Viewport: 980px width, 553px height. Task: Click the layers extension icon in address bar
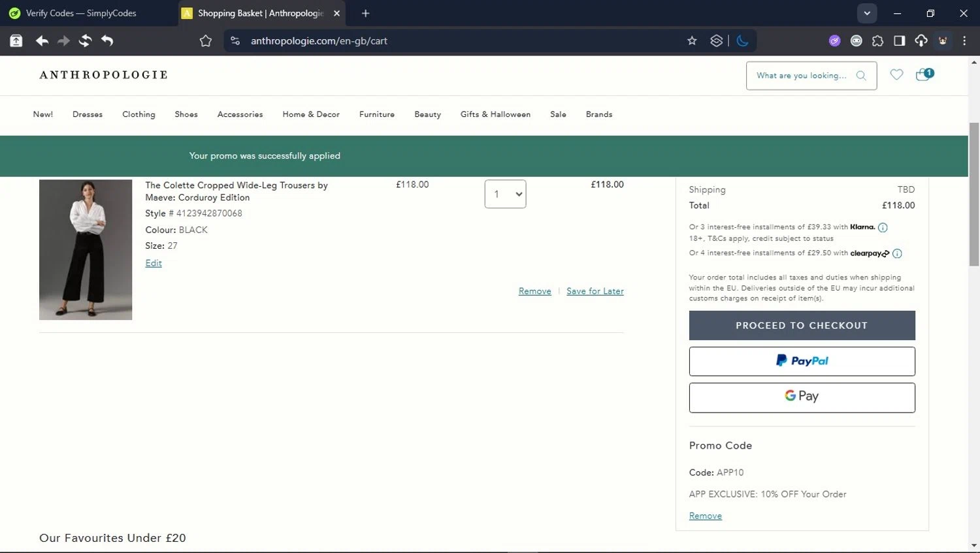click(x=717, y=41)
